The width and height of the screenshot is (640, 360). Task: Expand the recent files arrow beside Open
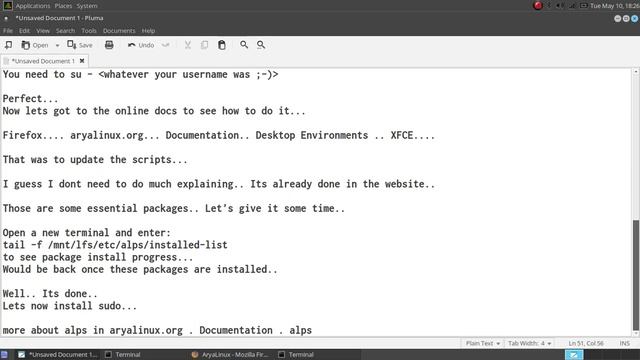point(57,45)
